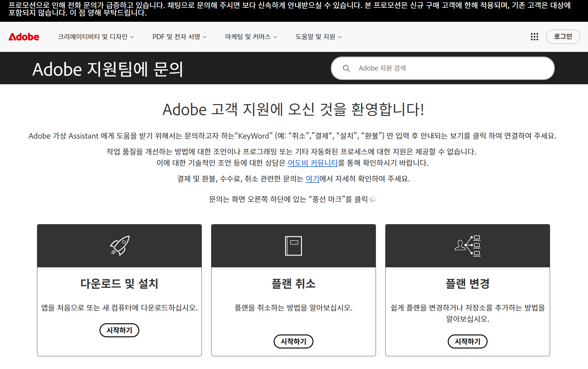
Task: Click the speech balloon icon after 클릭
Action: pos(373,199)
